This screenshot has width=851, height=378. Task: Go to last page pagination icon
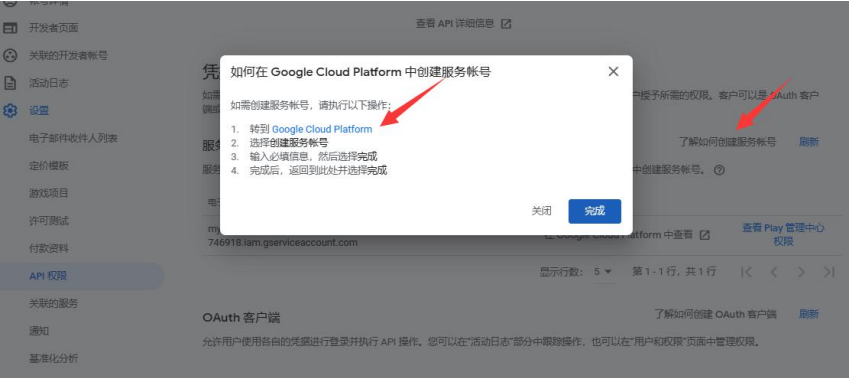[x=829, y=272]
